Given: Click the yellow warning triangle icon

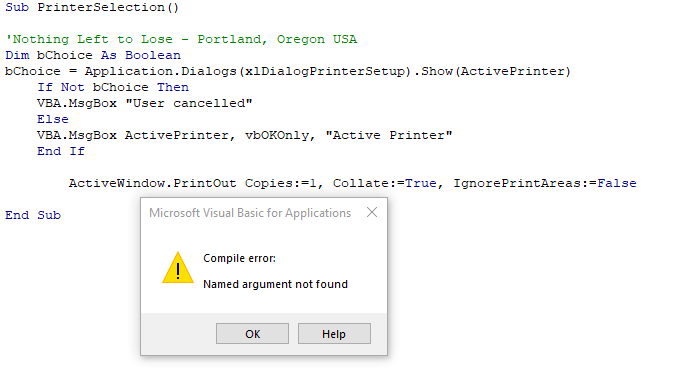Looking at the screenshot, I should tap(178, 268).
